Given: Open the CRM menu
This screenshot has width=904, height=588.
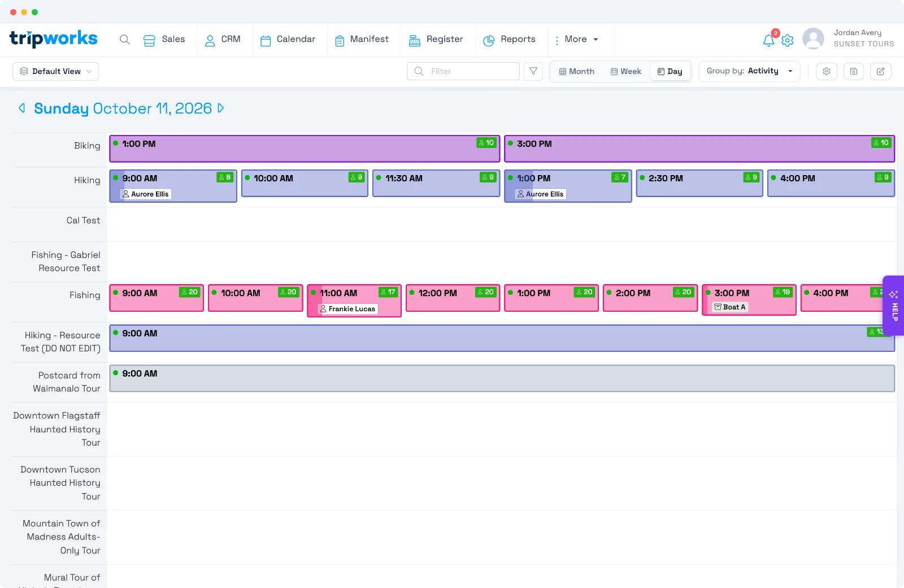Looking at the screenshot, I should point(222,40).
